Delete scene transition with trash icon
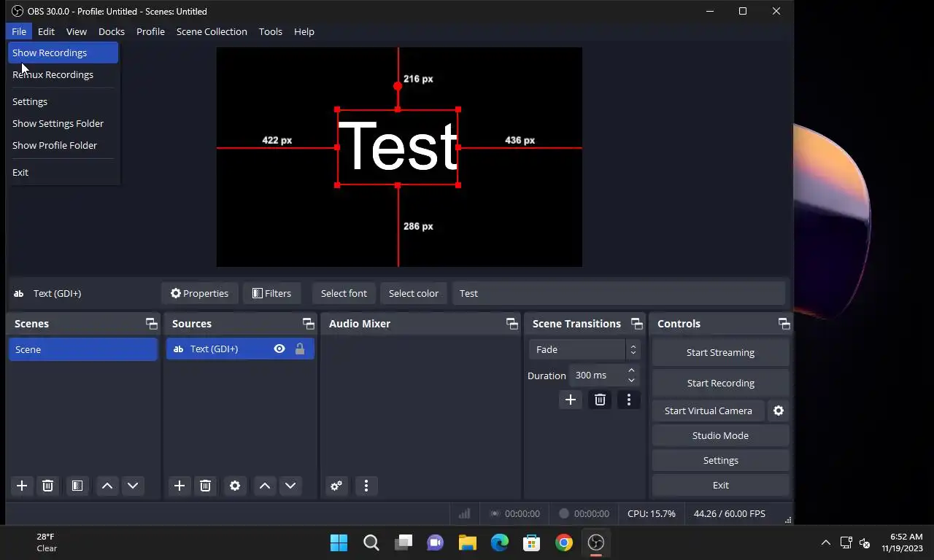 [600, 400]
